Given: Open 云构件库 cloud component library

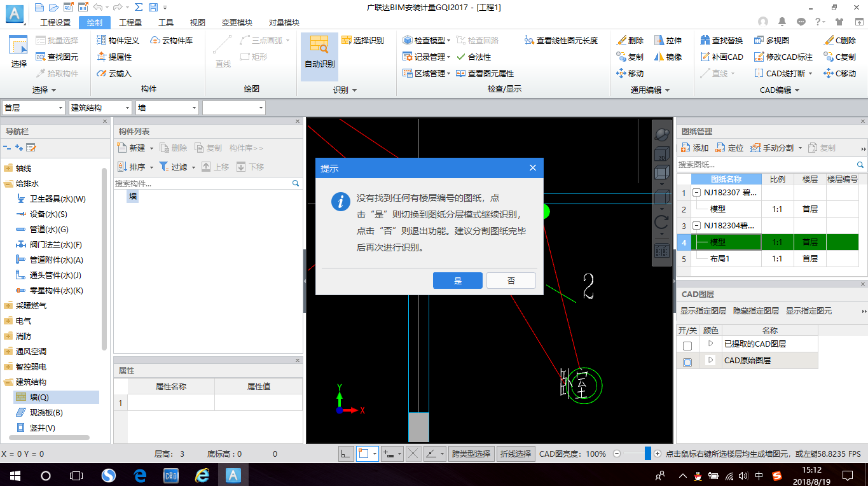Looking at the screenshot, I should pyautogui.click(x=172, y=40).
